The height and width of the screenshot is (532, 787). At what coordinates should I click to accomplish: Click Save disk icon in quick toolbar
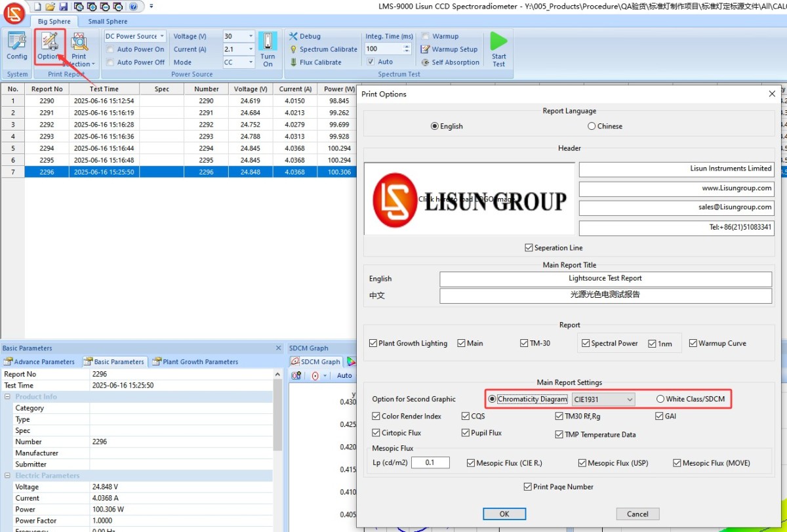pos(63,6)
